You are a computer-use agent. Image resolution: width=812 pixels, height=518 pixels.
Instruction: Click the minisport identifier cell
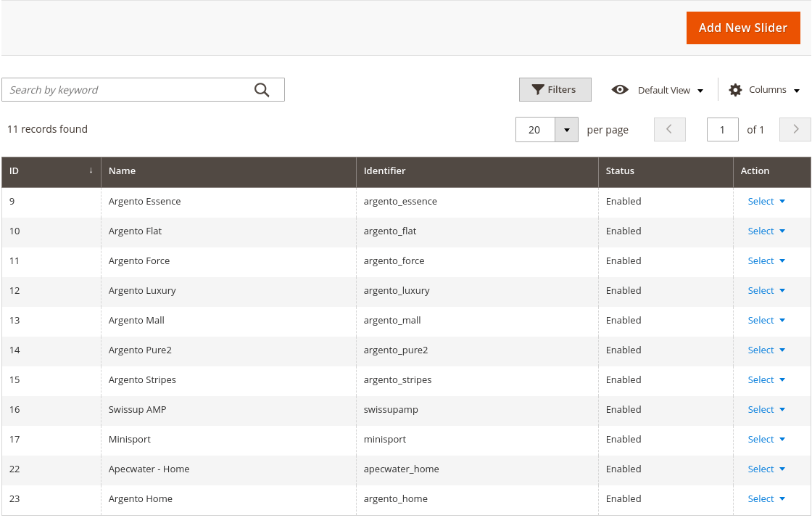pos(478,440)
